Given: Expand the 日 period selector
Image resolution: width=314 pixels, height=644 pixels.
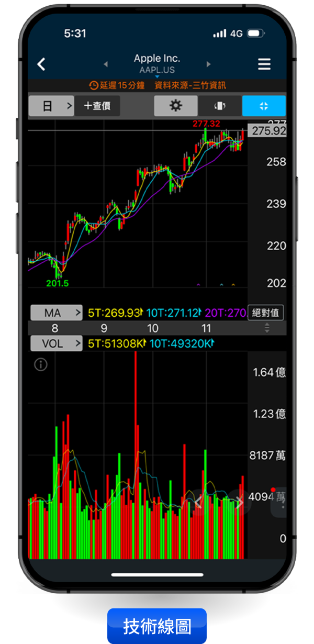Looking at the screenshot, I should (x=51, y=106).
